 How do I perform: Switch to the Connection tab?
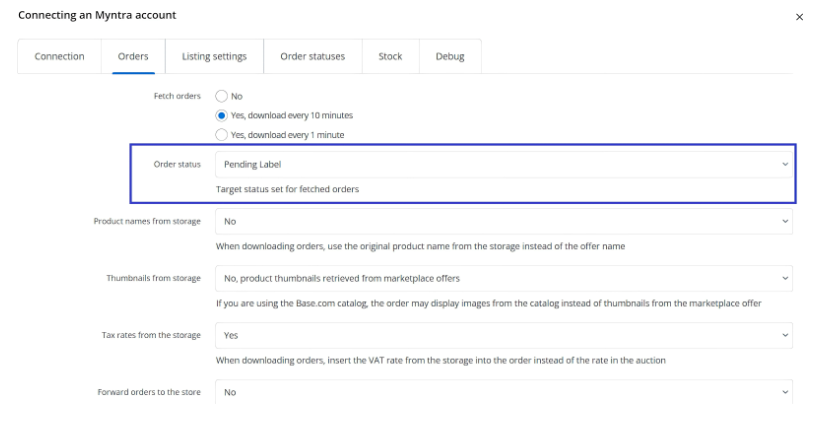tap(60, 57)
